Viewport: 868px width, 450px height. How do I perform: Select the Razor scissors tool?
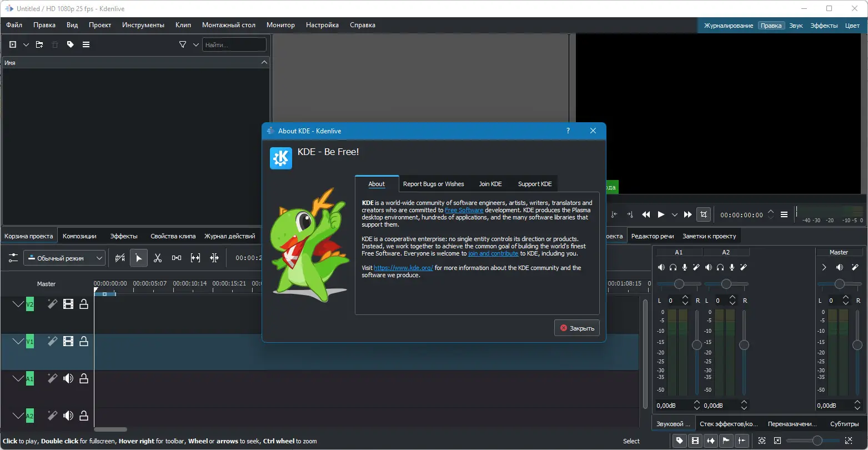tap(158, 258)
